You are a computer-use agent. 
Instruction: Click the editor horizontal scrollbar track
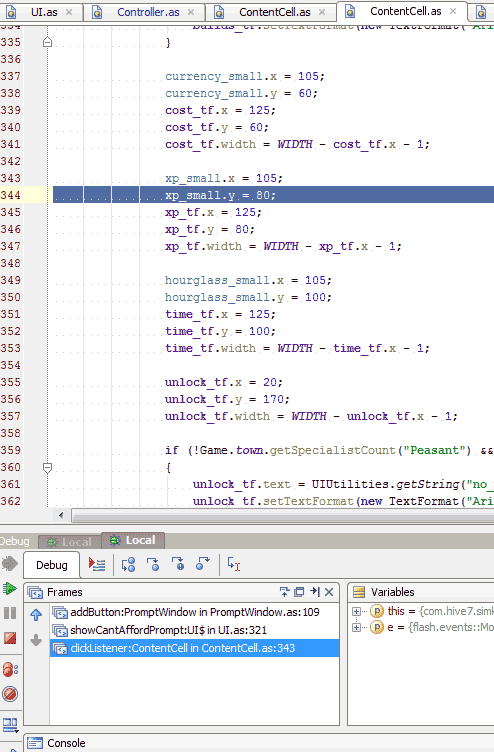tap(283, 516)
